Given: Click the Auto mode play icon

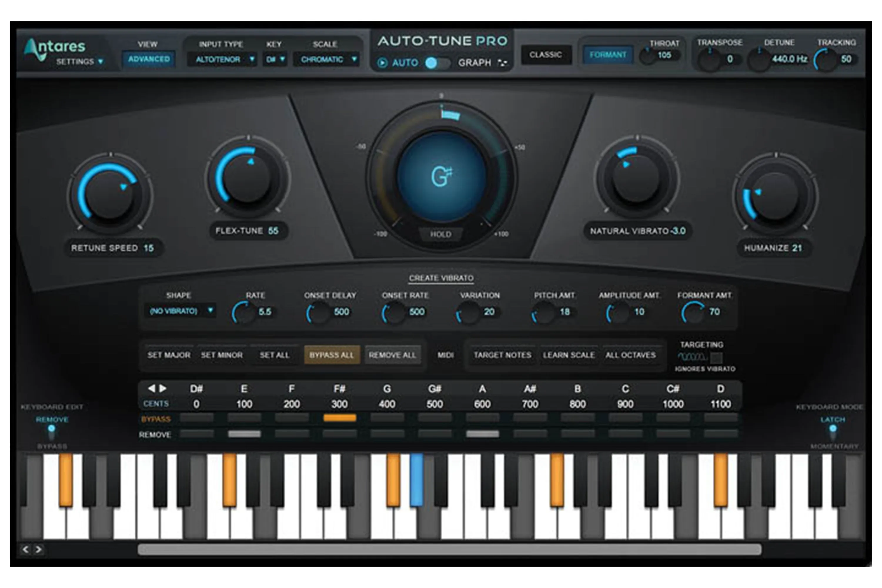Looking at the screenshot, I should [382, 63].
